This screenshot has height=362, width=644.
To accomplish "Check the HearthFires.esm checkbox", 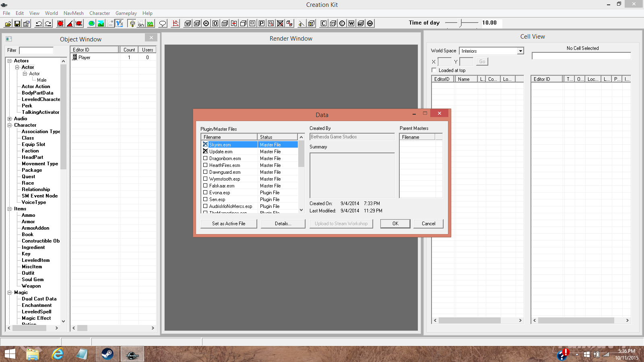I will pyautogui.click(x=205, y=165).
